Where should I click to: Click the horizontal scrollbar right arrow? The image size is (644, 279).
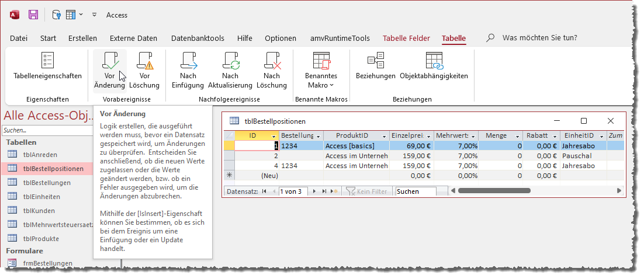coord(619,191)
